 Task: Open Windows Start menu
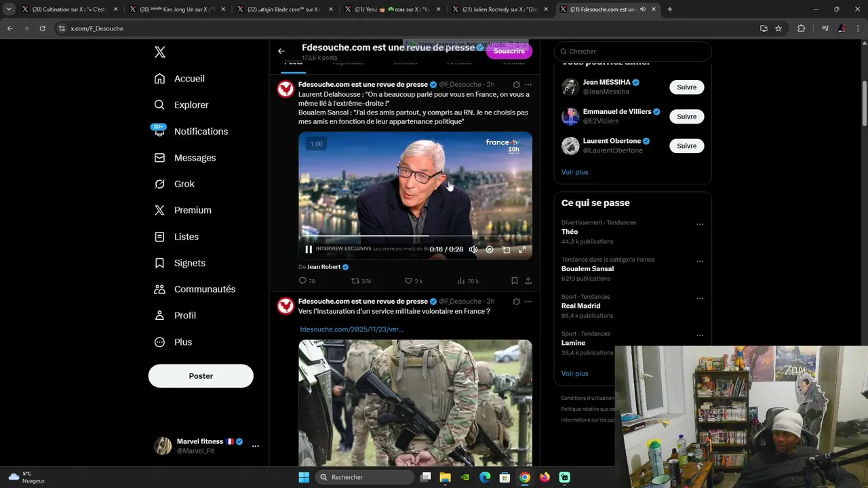pyautogui.click(x=304, y=477)
